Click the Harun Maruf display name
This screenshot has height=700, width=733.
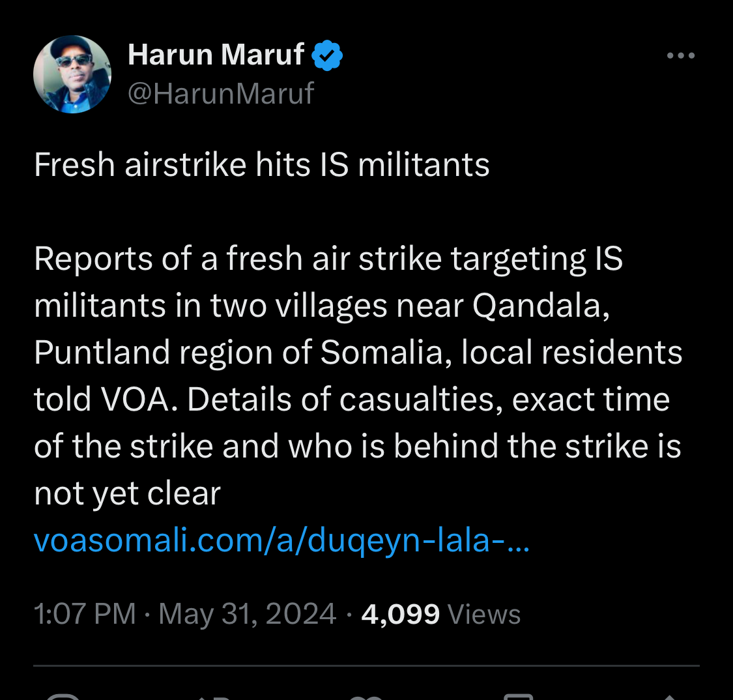[216, 55]
